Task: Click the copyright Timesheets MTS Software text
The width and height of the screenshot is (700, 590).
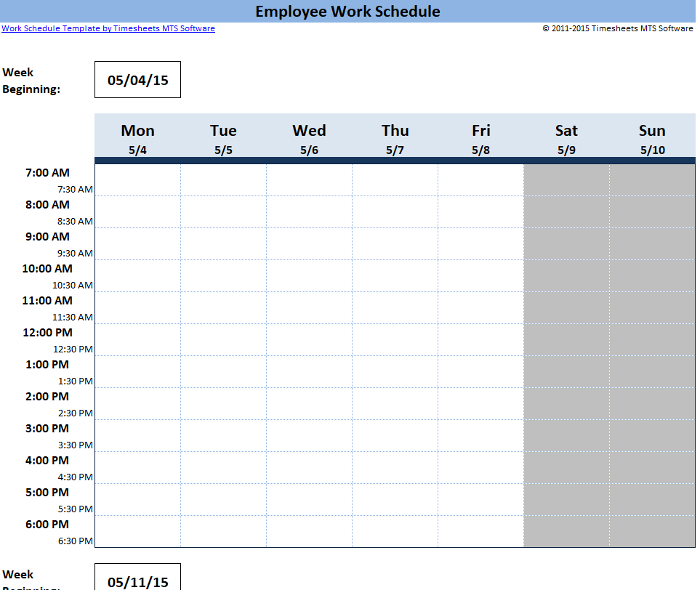Action: [x=617, y=28]
